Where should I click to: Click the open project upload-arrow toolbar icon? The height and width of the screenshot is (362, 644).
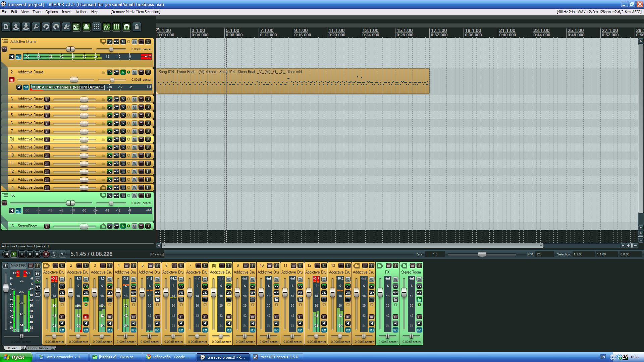pos(16,27)
